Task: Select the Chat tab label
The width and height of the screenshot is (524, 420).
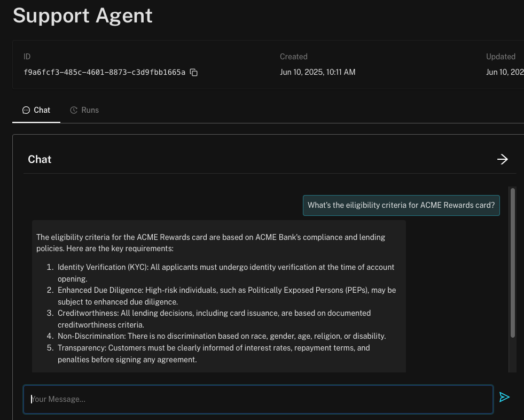Action: tap(42, 110)
